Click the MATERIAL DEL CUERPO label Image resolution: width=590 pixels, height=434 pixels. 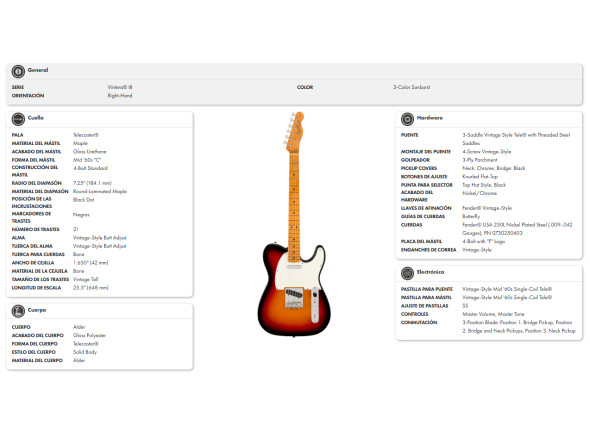tap(37, 361)
